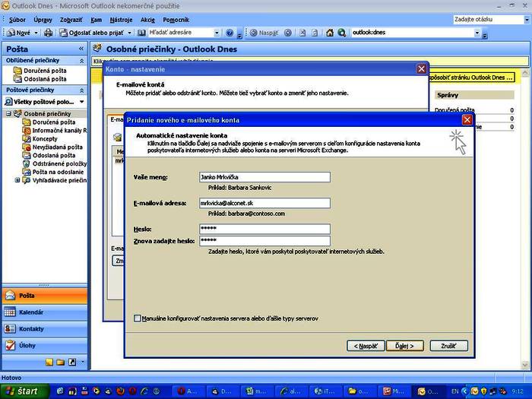Click EN language indicator in system tray
The image size is (532, 399).
click(x=455, y=391)
